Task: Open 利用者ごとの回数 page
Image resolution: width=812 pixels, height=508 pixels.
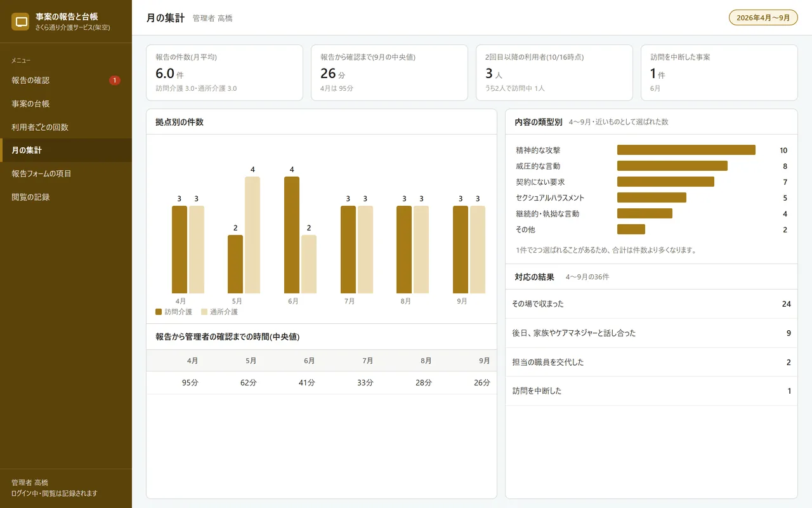Action: 66,127
